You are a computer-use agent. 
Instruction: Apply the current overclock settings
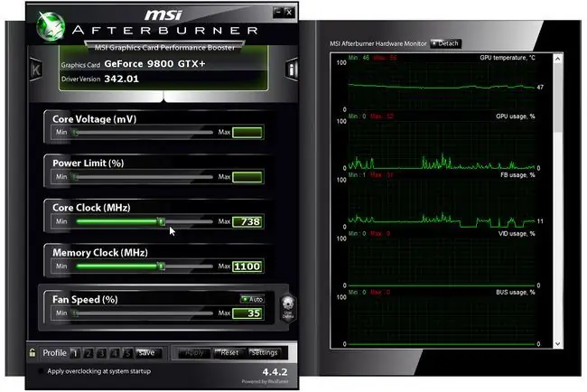click(194, 352)
